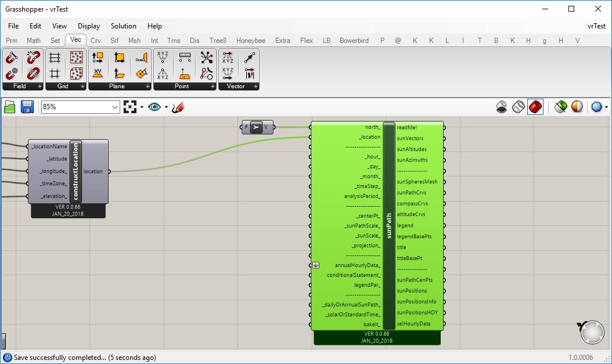
Task: Click the blue info icon in status bar
Action: [8, 358]
